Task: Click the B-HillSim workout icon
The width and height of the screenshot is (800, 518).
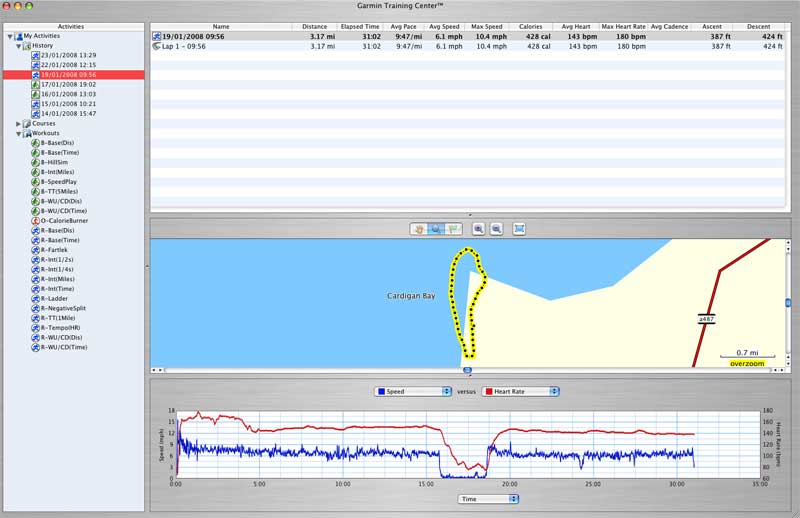Action: (35, 162)
